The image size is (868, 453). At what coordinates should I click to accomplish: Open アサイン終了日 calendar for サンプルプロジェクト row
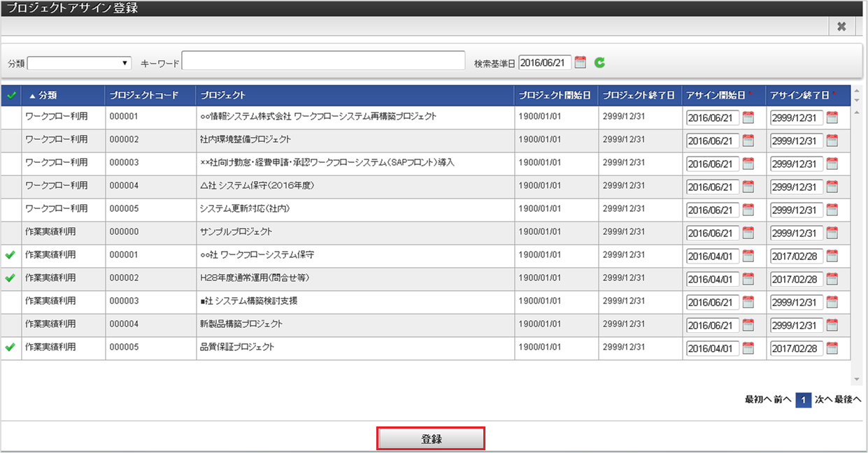pos(832,233)
